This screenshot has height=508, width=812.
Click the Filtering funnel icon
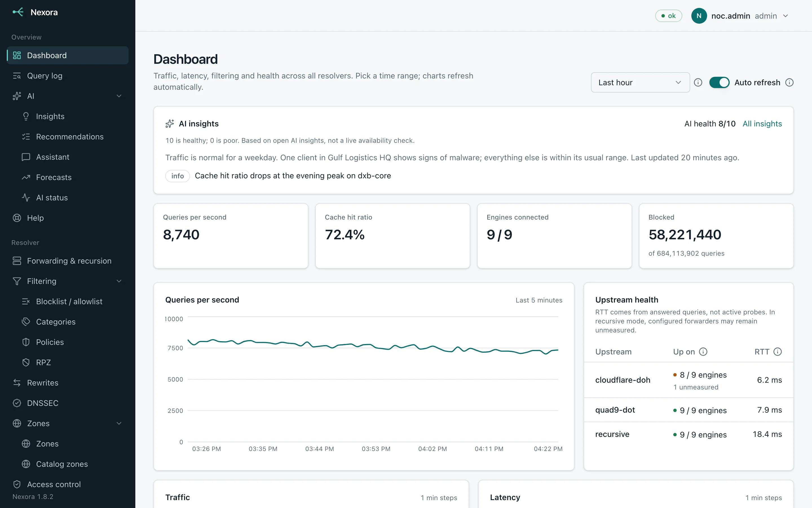(x=17, y=281)
